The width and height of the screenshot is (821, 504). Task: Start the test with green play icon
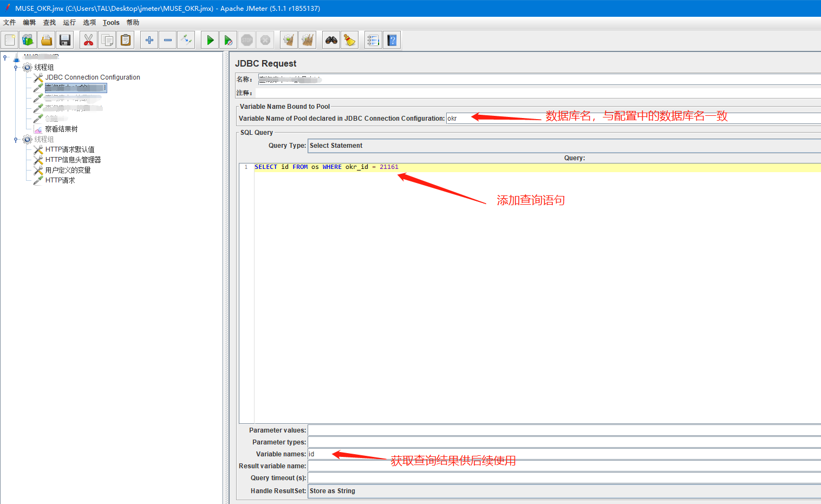point(210,40)
